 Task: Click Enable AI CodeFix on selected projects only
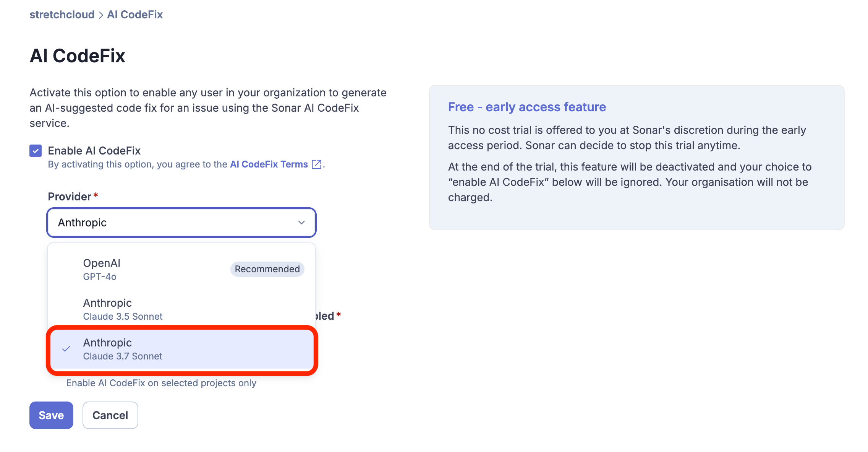[161, 383]
